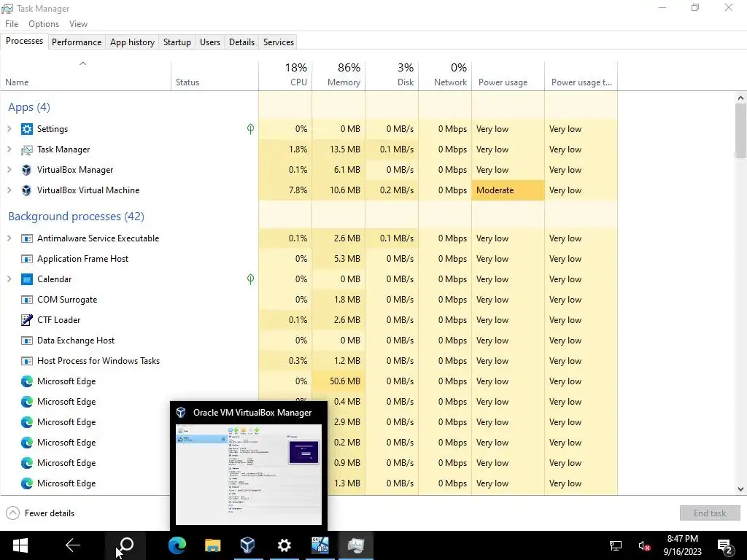Click the Antimalware Service Executable icon
The image size is (747, 560).
27,238
